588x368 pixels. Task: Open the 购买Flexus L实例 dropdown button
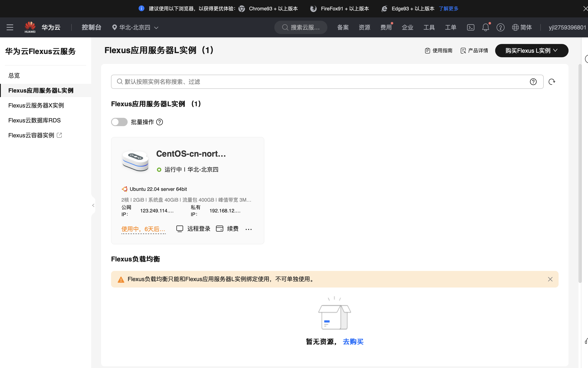pyautogui.click(x=531, y=51)
